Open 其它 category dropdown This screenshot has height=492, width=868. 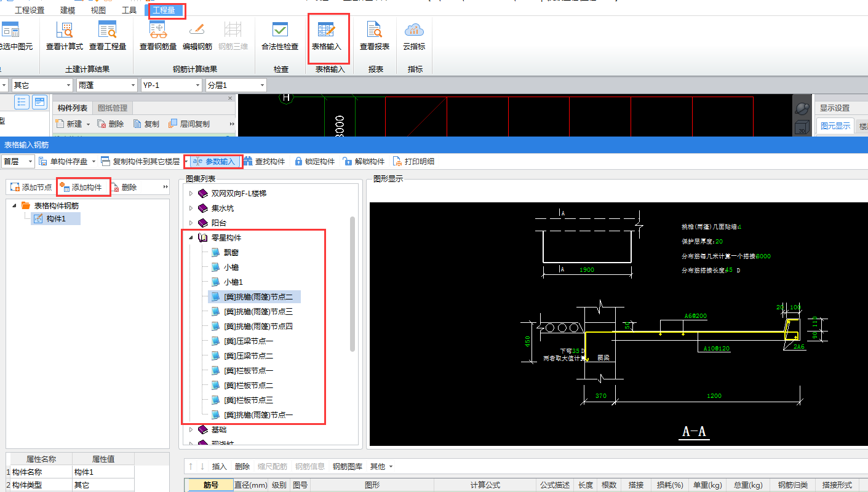[x=42, y=85]
